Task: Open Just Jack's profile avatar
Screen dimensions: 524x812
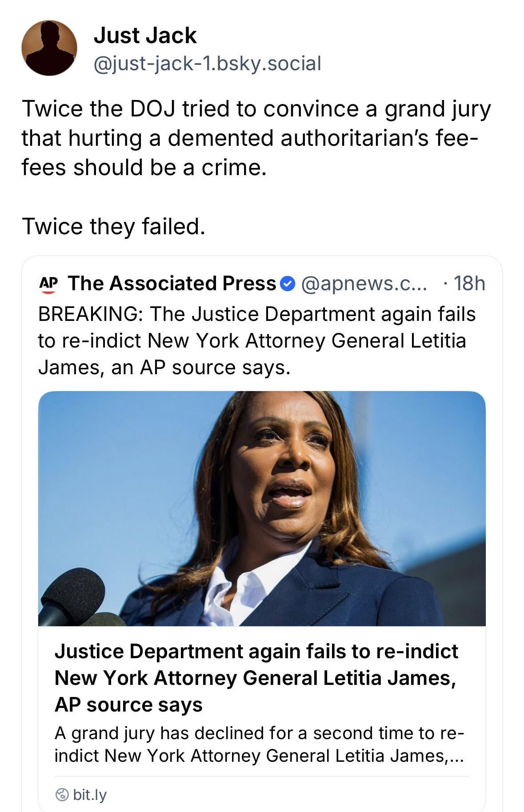Action: (49, 48)
